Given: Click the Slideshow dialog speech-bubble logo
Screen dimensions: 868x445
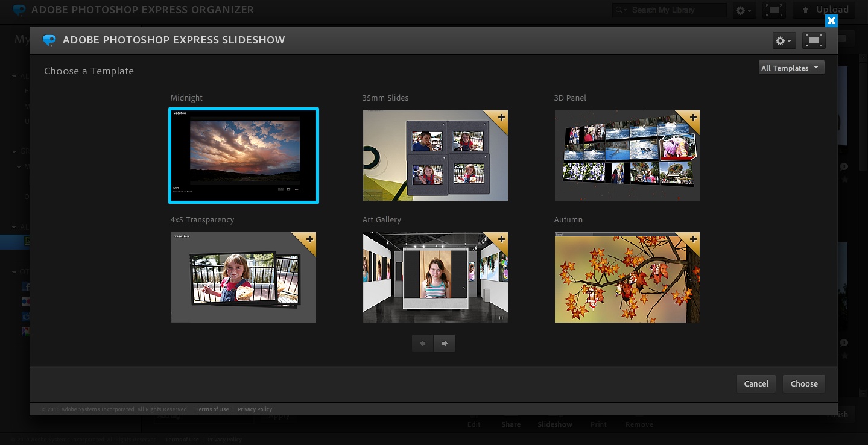Looking at the screenshot, I should (49, 40).
